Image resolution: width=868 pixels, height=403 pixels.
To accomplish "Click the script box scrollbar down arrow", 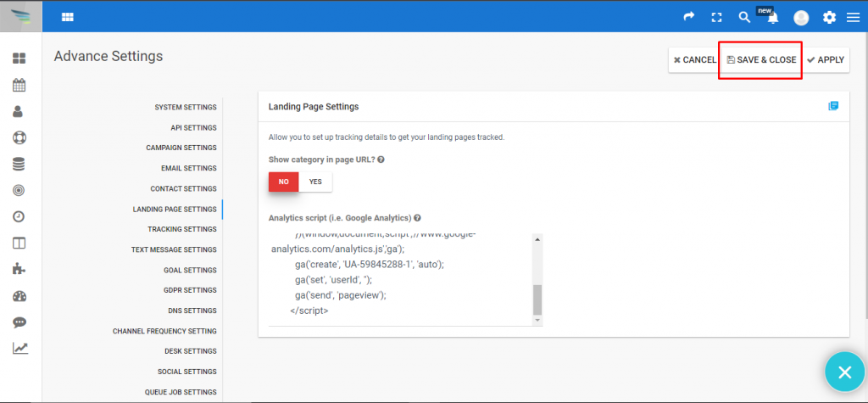I will tap(537, 321).
